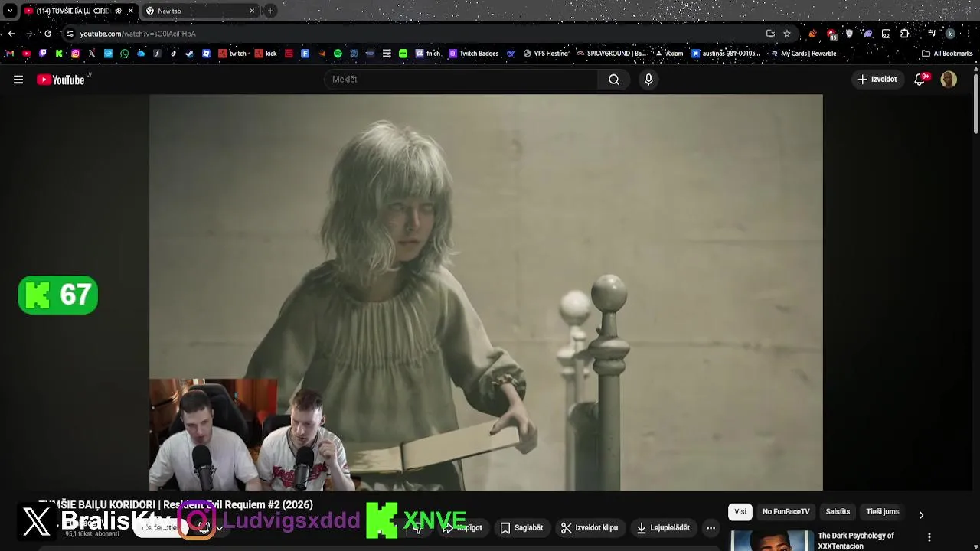This screenshot has width=980, height=551.
Task: Open the Instagram bookmark icon
Action: (75, 54)
